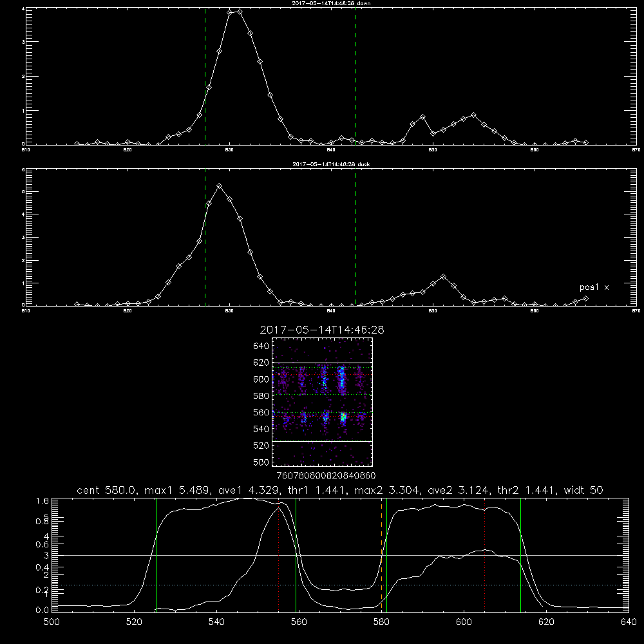Click the 0.0 label on bottom plot y-axis
644x644 pixels.
43,610
